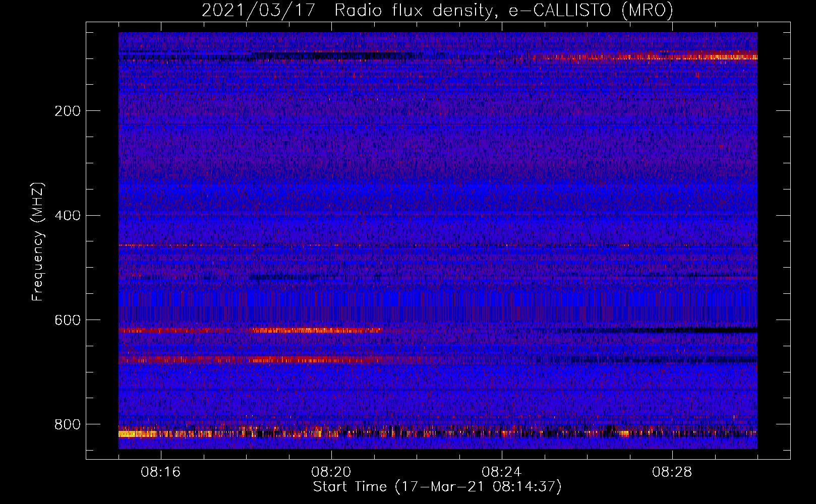Click the 08:20 time tick label
The height and width of the screenshot is (504, 816).
pos(331,472)
